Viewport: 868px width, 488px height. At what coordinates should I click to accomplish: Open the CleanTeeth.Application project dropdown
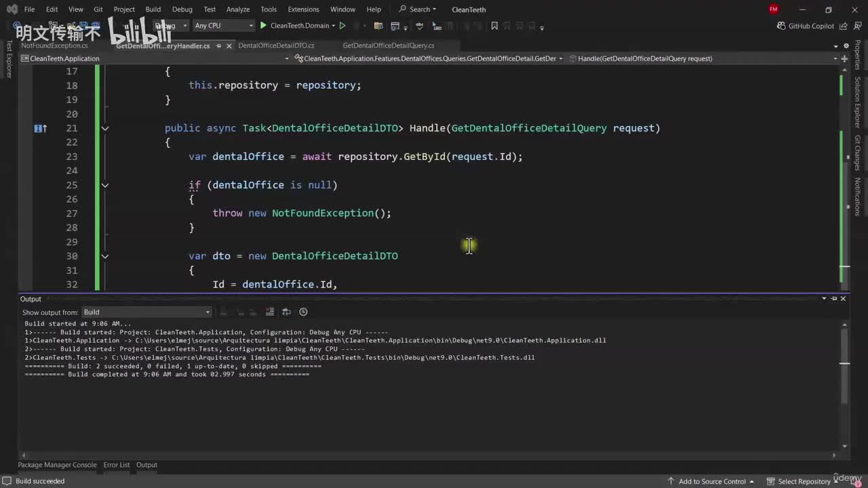tap(155, 58)
